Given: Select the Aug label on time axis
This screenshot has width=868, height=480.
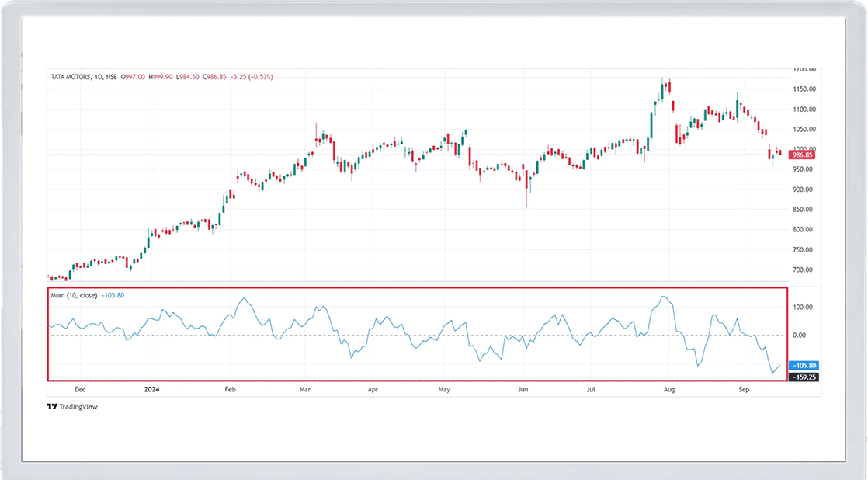Looking at the screenshot, I should tap(668, 389).
